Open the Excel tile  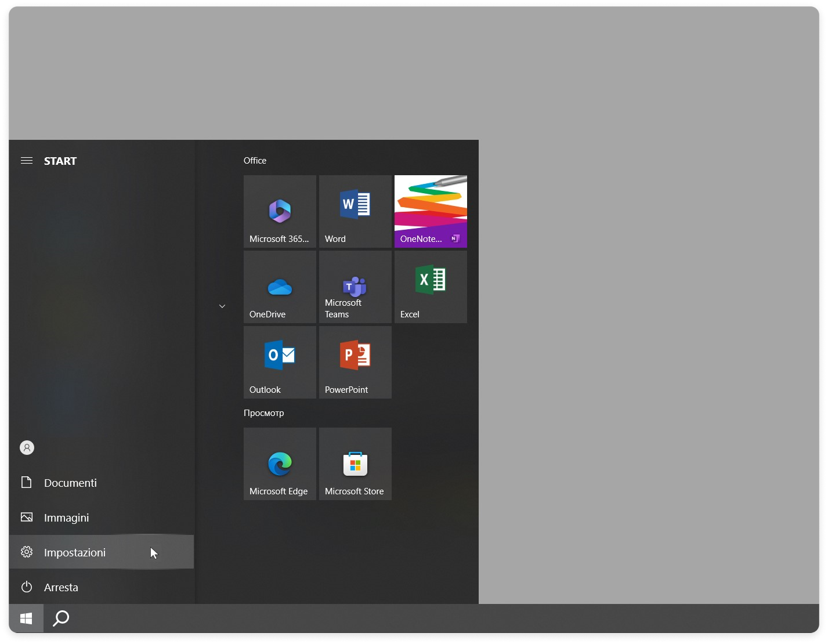click(x=431, y=287)
